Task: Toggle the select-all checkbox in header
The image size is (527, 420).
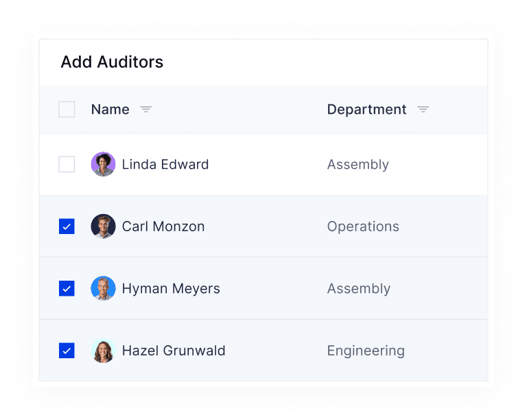Action: (67, 109)
